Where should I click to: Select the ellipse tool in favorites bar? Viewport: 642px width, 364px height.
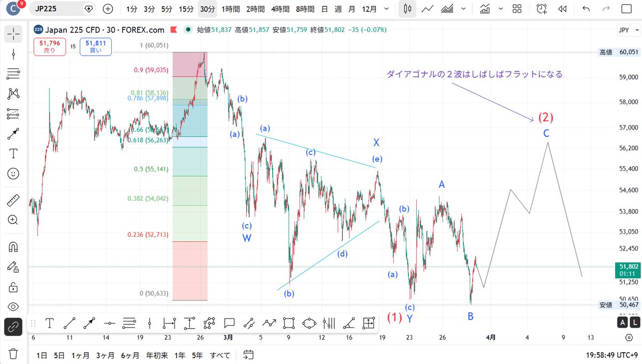[309, 323]
